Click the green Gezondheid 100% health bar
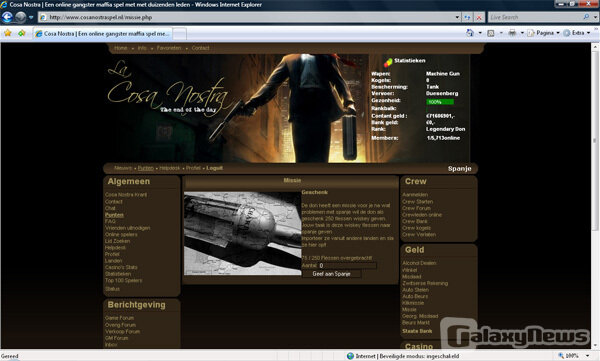 (x=440, y=102)
